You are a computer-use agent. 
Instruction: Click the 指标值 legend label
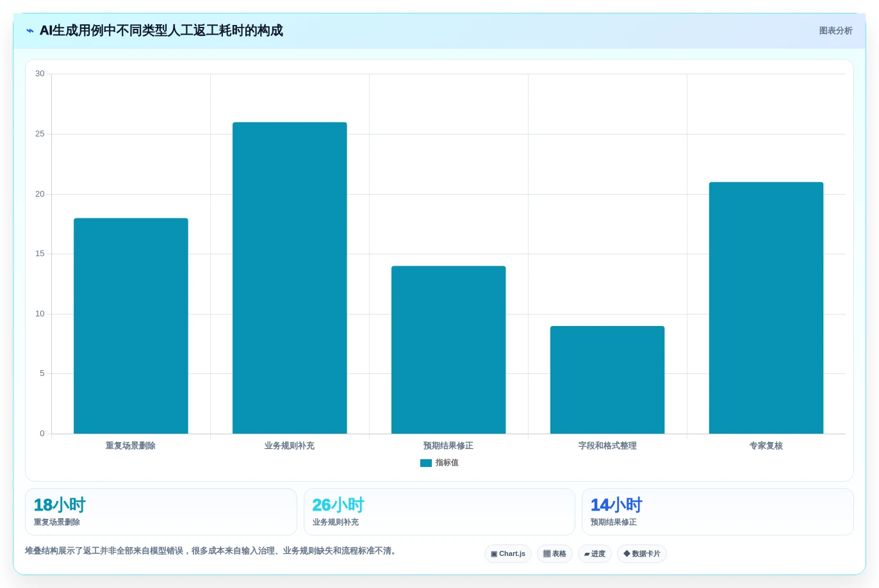tap(447, 463)
